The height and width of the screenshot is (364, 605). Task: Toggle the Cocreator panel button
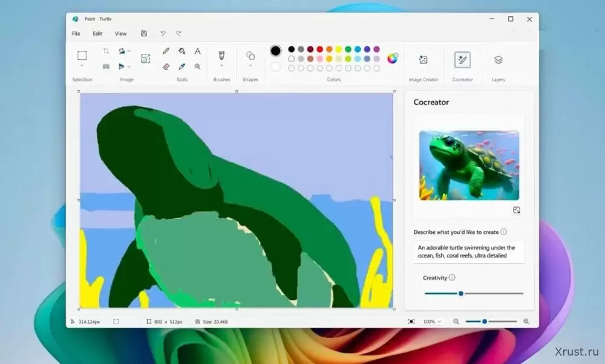[462, 60]
